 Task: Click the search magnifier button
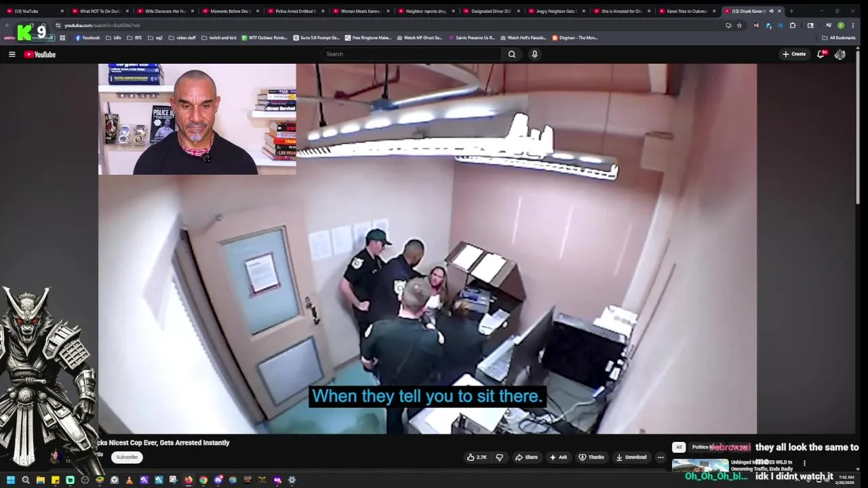tap(512, 54)
